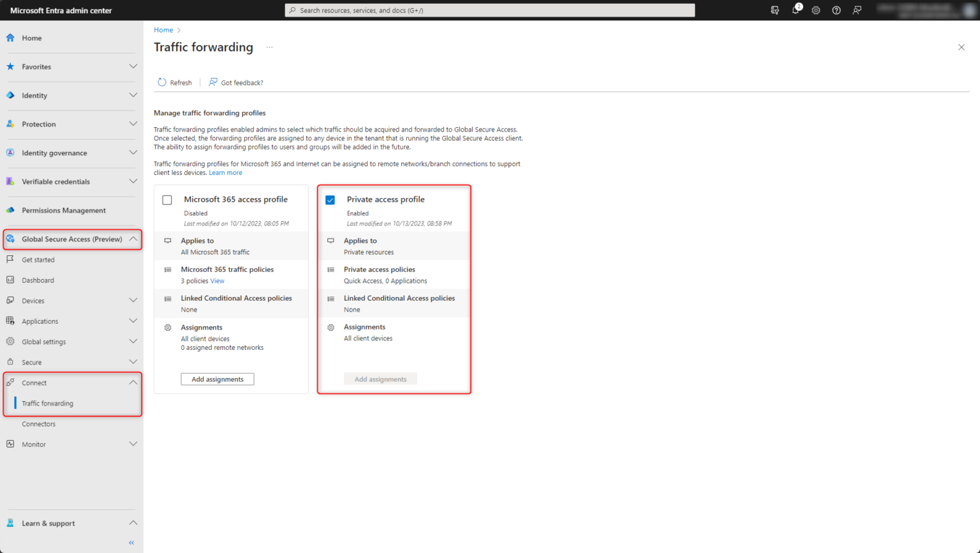The width and height of the screenshot is (980, 553).
Task: Enable the Microsoft 365 access profile checkbox
Action: 167,200
